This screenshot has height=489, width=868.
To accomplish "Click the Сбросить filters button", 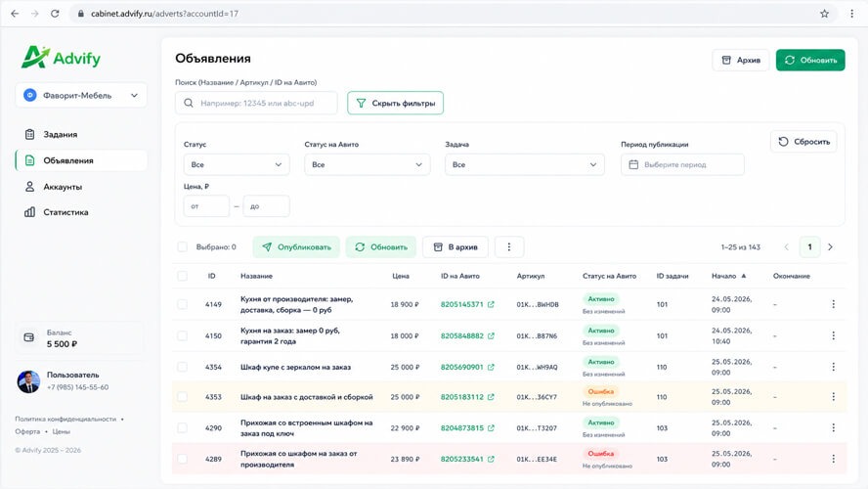I will coord(803,142).
